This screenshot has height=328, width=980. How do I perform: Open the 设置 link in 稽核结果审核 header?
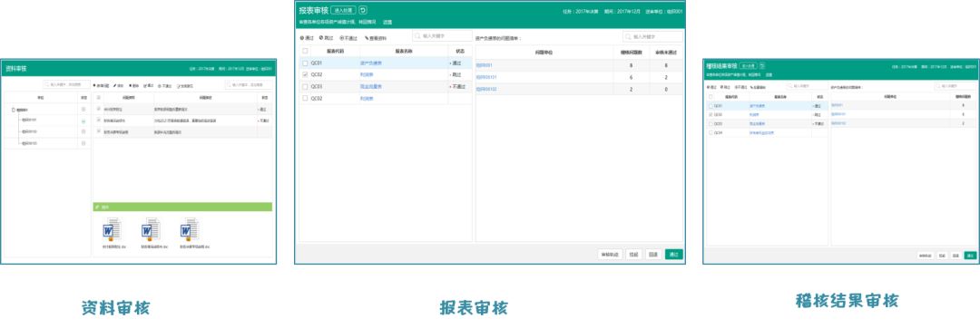(x=769, y=75)
